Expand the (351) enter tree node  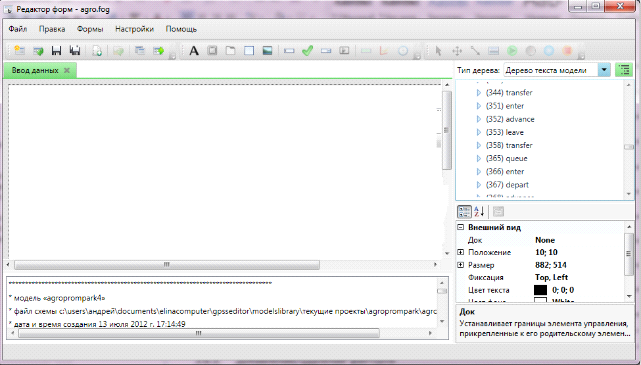click(479, 106)
